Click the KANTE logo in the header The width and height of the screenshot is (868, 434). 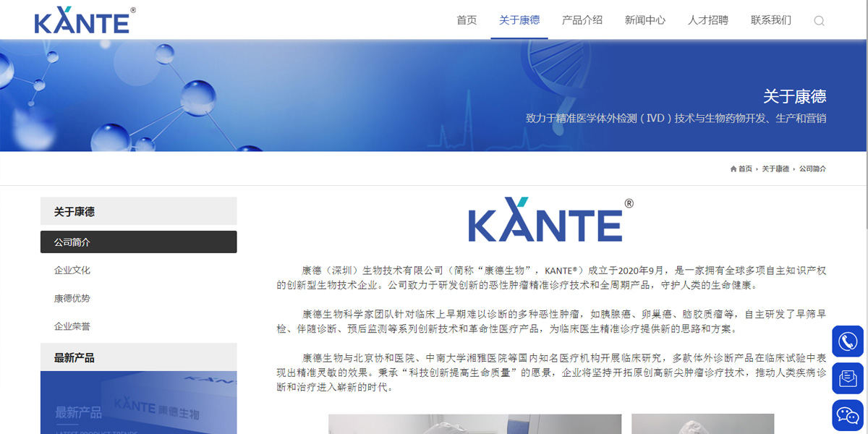(x=85, y=20)
